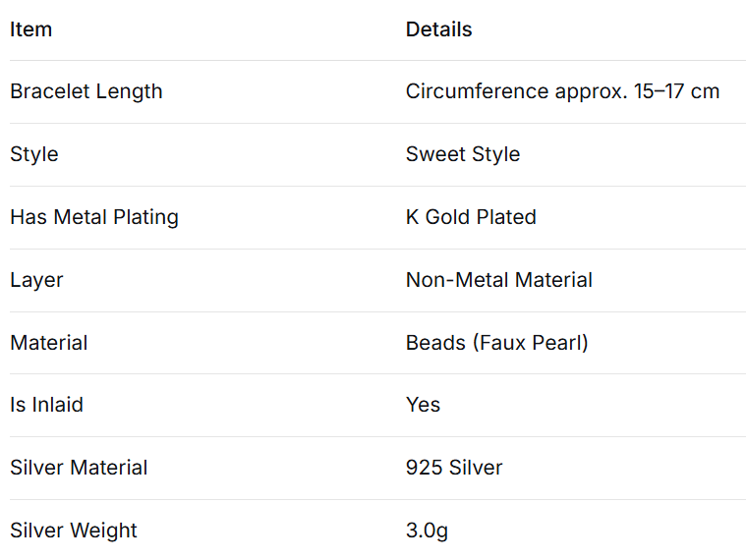
Task: Click the '925 Silver' value
Action: point(453,468)
